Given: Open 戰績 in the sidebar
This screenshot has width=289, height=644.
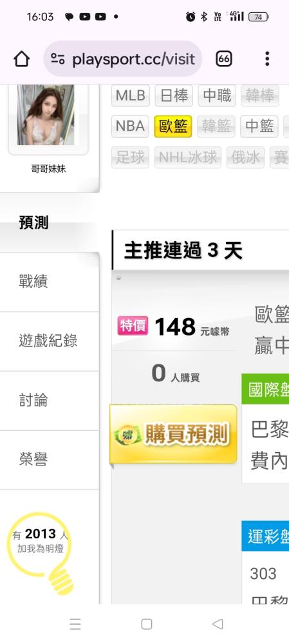Looking at the screenshot, I should pyautogui.click(x=50, y=282).
